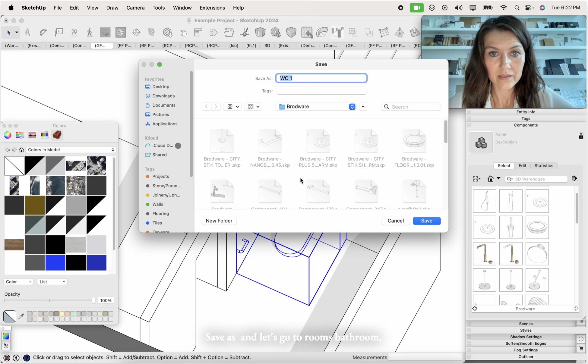Toggle the Shadow Settings panel circle control
This screenshot has height=364, width=588.
469,337
